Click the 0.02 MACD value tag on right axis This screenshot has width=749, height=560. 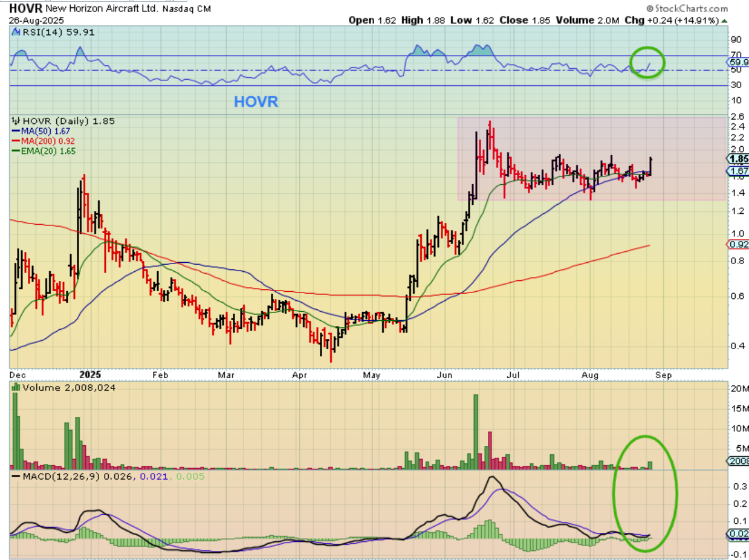pos(739,534)
